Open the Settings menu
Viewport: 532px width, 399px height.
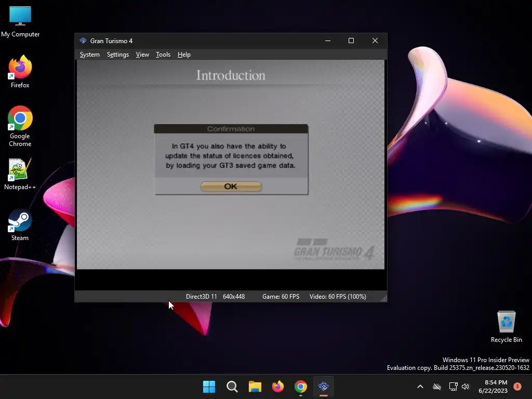[x=118, y=55]
